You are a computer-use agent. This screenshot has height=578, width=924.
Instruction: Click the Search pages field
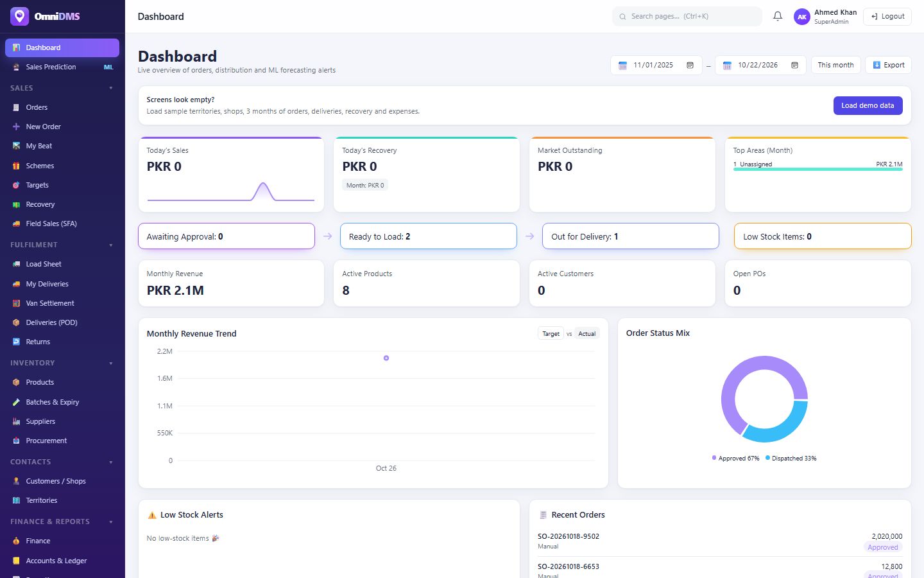click(x=687, y=16)
